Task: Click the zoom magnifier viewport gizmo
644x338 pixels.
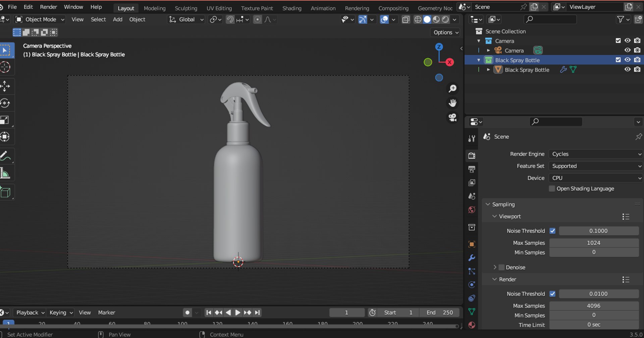Action: click(452, 89)
